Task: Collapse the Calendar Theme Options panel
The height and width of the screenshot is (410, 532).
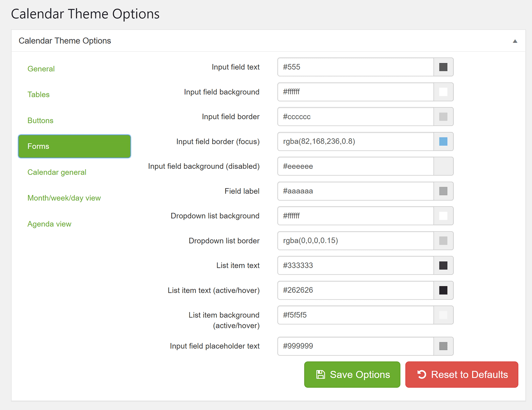Action: [x=515, y=41]
